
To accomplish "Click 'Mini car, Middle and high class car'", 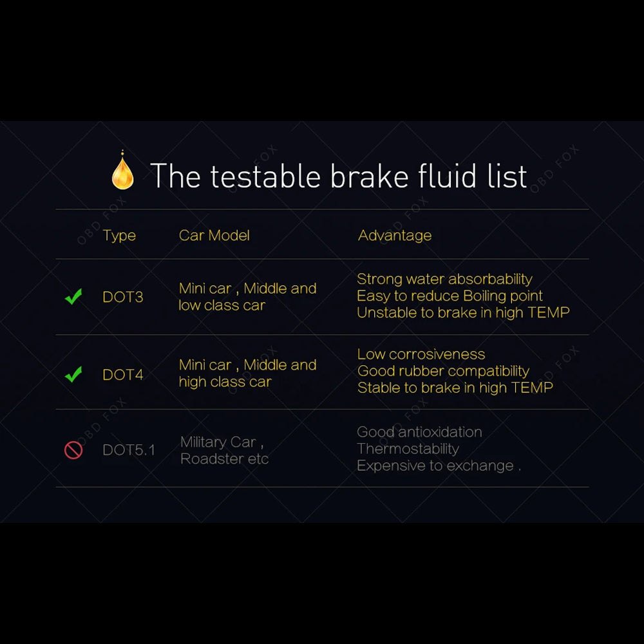I will click(248, 373).
